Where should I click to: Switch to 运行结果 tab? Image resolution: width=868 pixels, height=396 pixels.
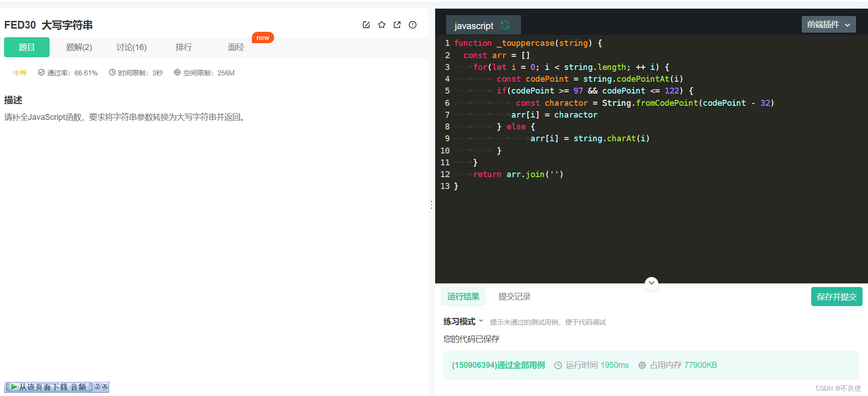point(463,297)
